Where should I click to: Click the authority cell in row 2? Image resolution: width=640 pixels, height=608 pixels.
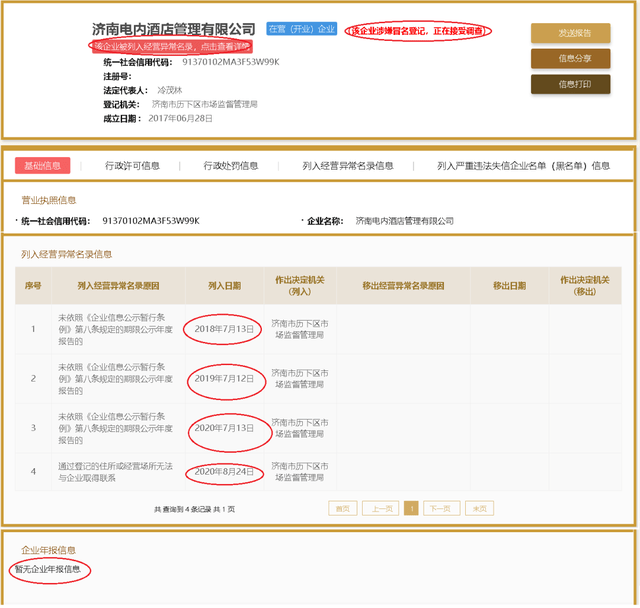coord(300,379)
